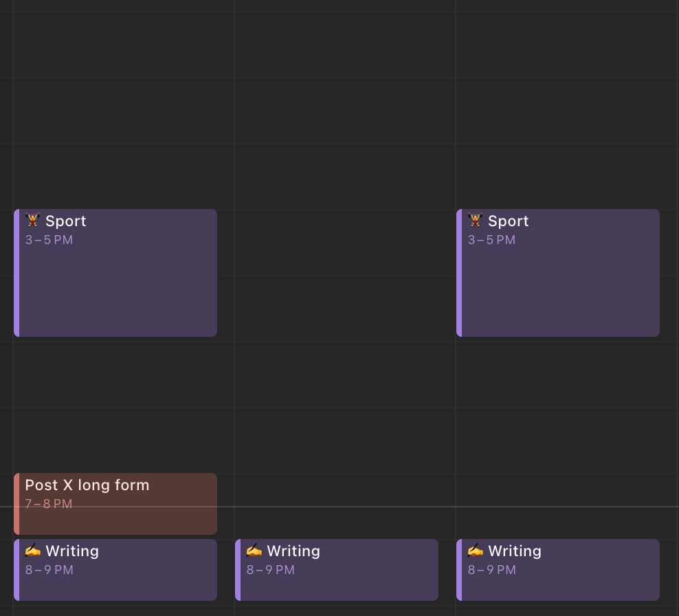Click the weightlifter emoji in the first-column Sport event

tap(32, 221)
